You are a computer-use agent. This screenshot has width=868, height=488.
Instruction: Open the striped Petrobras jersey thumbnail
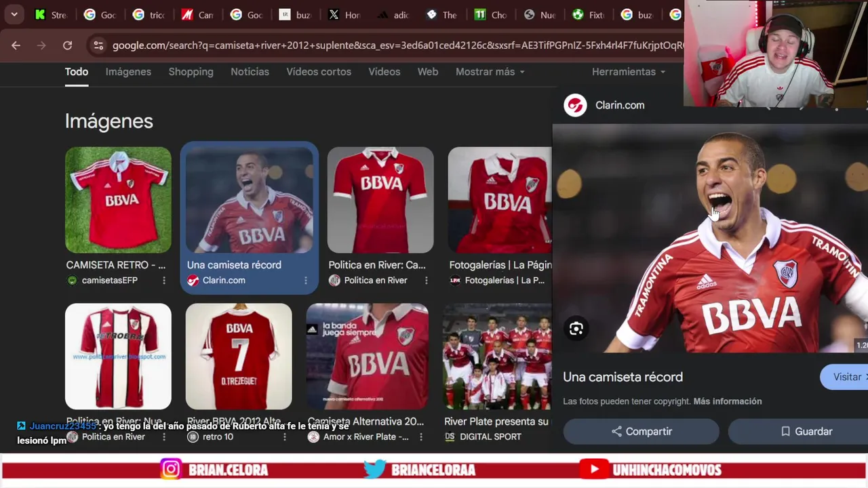click(118, 357)
